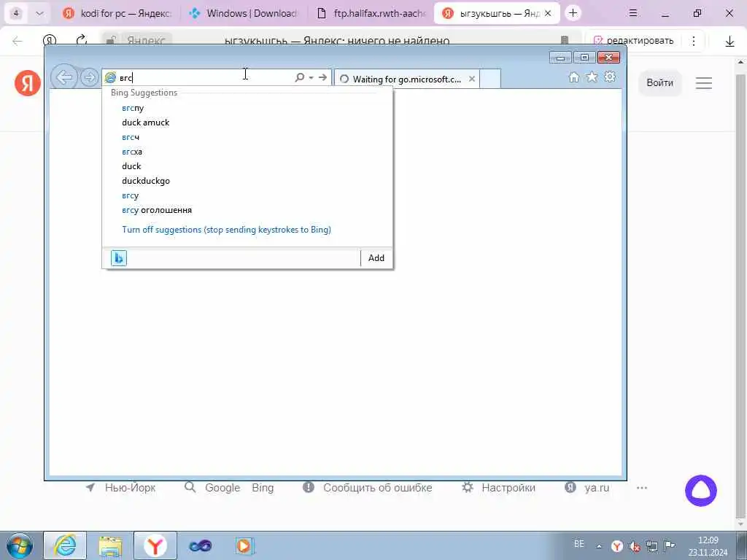Open Internet Explorer Tools gear
This screenshot has width=747, height=560.
[610, 77]
